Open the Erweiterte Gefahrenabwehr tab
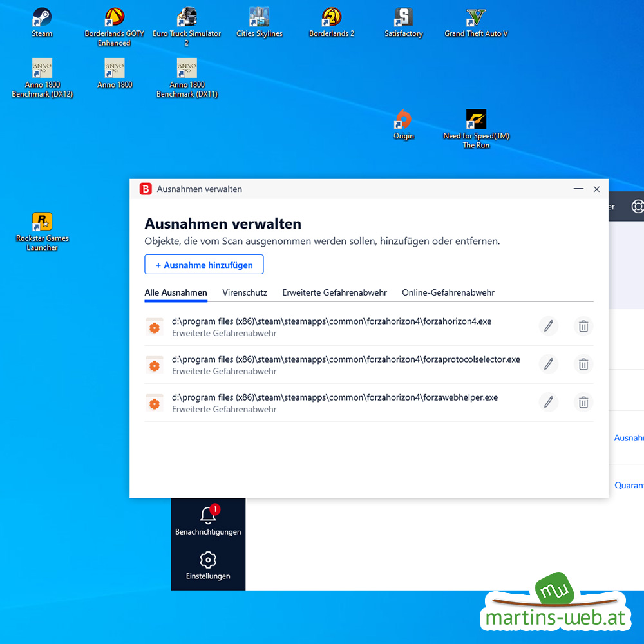 (334, 293)
